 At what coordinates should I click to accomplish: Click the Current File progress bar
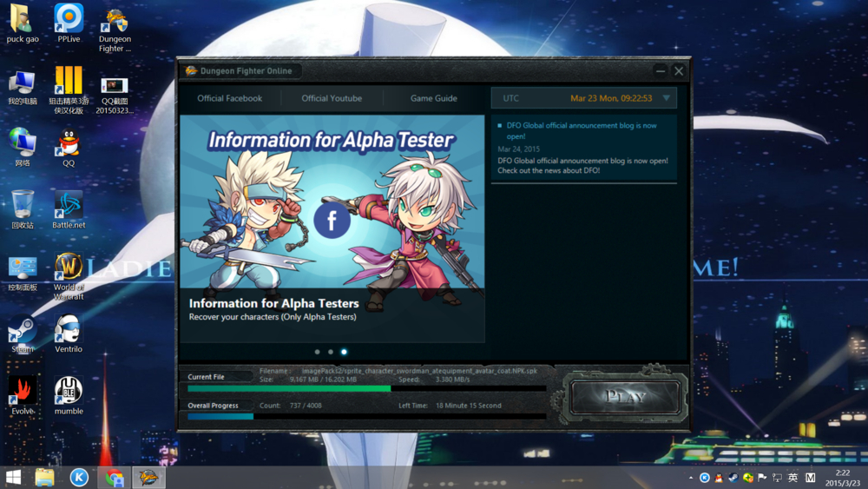366,389
